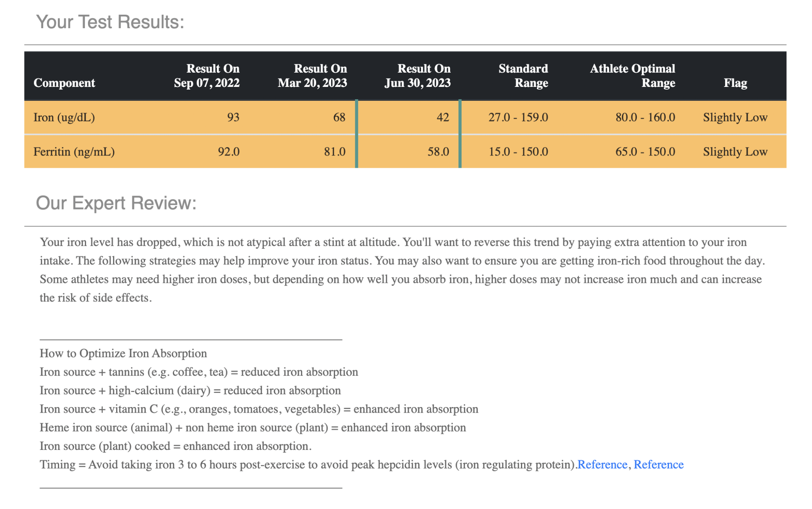Click the Ferritin optimal range 65.0 - 150.0
Image resolution: width=812 pixels, height=509 pixels.
pos(645,152)
